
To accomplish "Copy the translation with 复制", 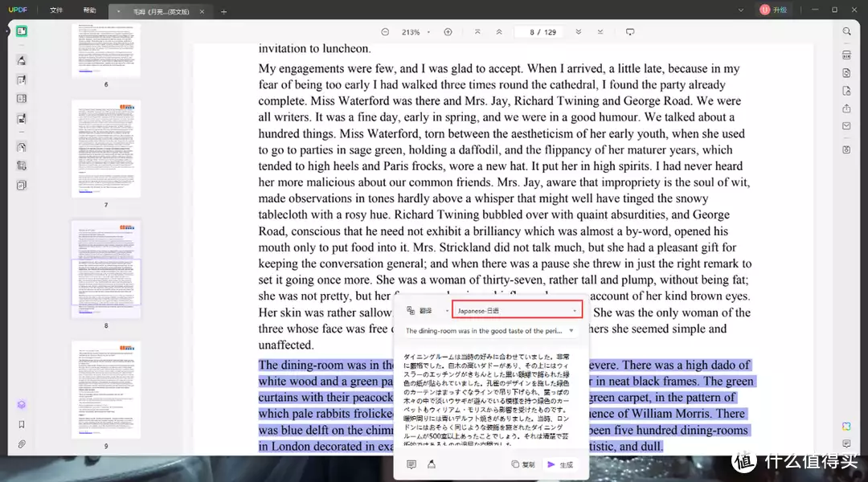I will click(523, 464).
